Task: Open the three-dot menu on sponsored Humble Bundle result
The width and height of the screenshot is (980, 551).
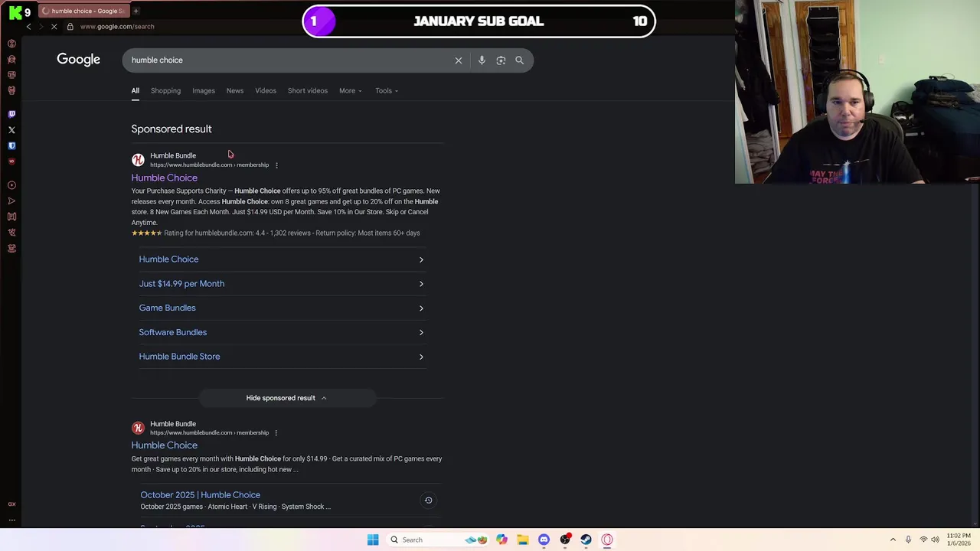Action: [276, 165]
